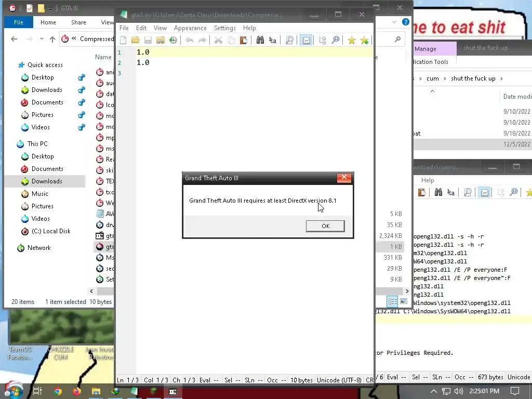Switch Explorer to details view icon
532x399 pixels.
coord(392,301)
